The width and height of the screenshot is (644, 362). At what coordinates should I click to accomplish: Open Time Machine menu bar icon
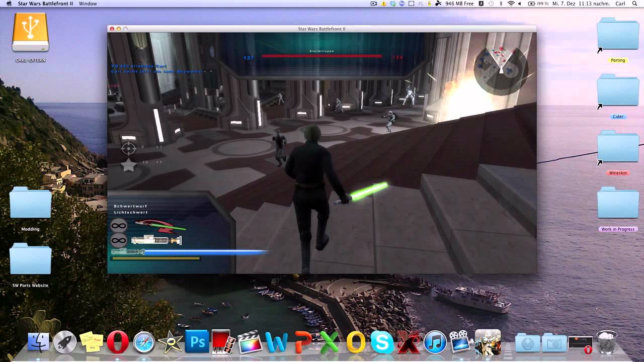pos(492,4)
